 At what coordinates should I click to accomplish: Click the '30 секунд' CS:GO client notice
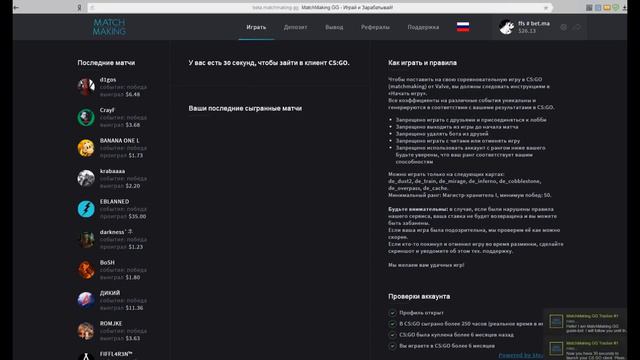tap(269, 63)
